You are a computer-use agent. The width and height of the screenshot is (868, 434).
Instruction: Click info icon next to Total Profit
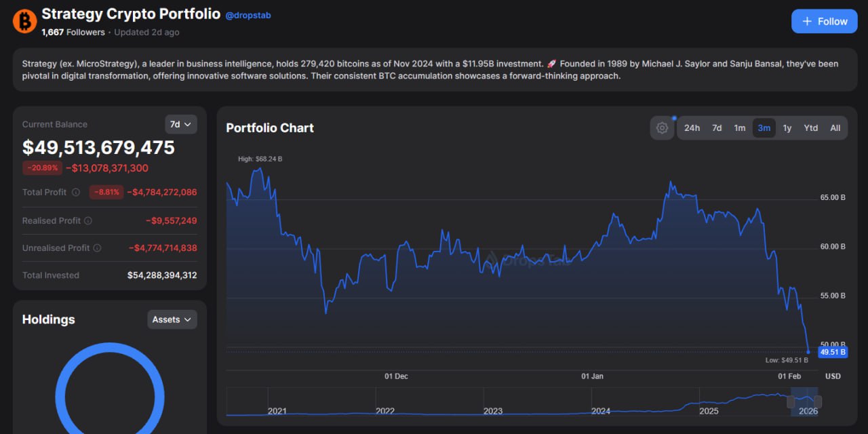pyautogui.click(x=76, y=193)
